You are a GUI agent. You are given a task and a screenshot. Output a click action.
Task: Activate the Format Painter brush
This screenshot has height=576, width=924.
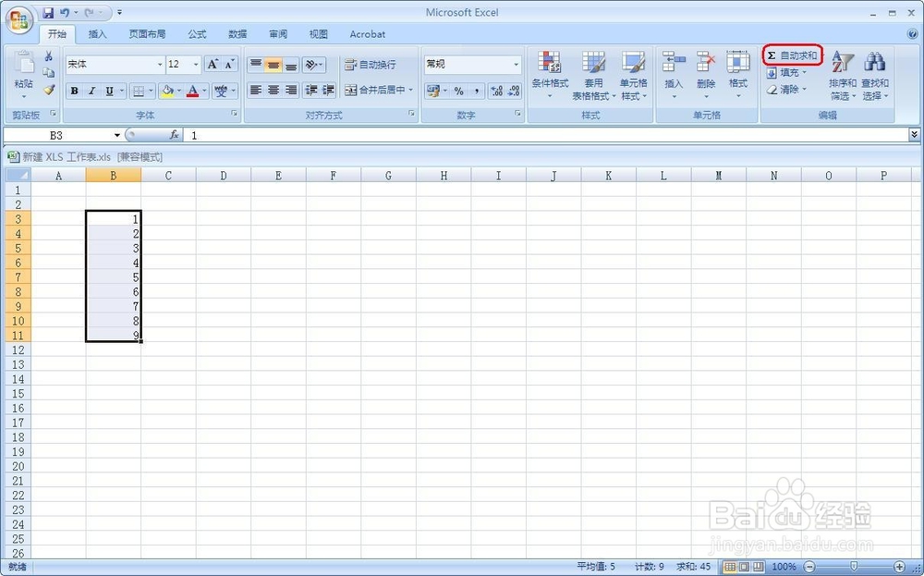coord(49,90)
